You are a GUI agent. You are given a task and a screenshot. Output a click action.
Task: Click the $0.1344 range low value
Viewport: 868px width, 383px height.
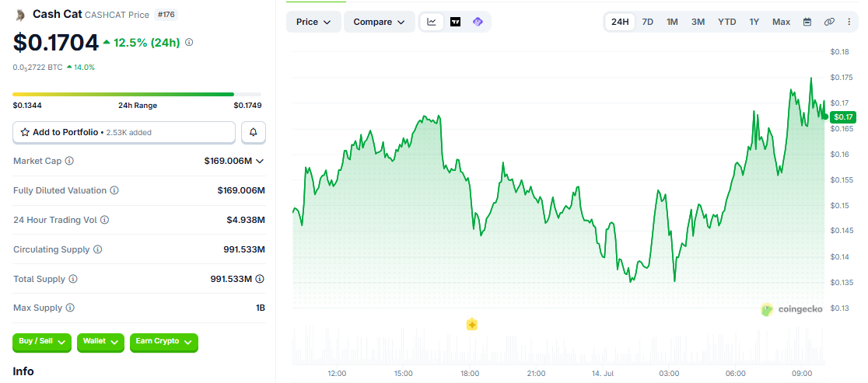(27, 105)
